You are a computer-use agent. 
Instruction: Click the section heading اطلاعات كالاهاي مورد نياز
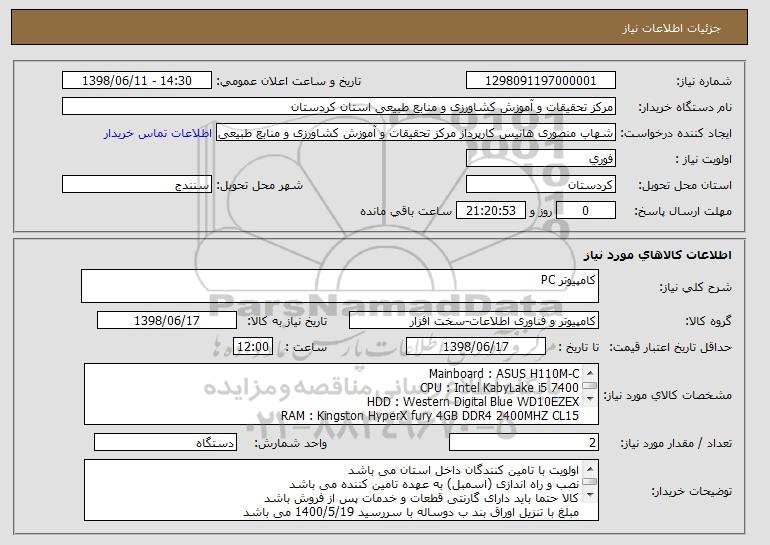click(x=658, y=255)
